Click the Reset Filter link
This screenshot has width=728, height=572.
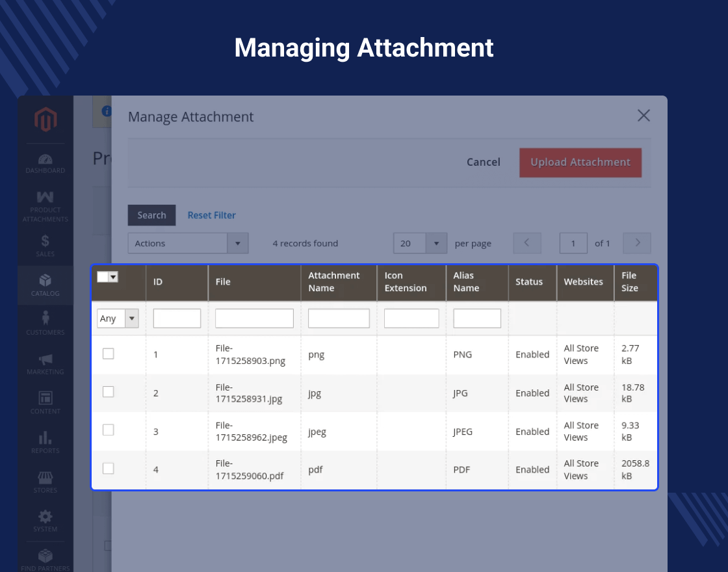(x=212, y=215)
